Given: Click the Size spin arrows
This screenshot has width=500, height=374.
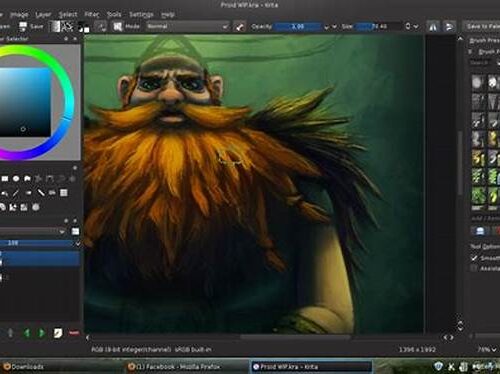Looking at the screenshot, I should coord(408,26).
